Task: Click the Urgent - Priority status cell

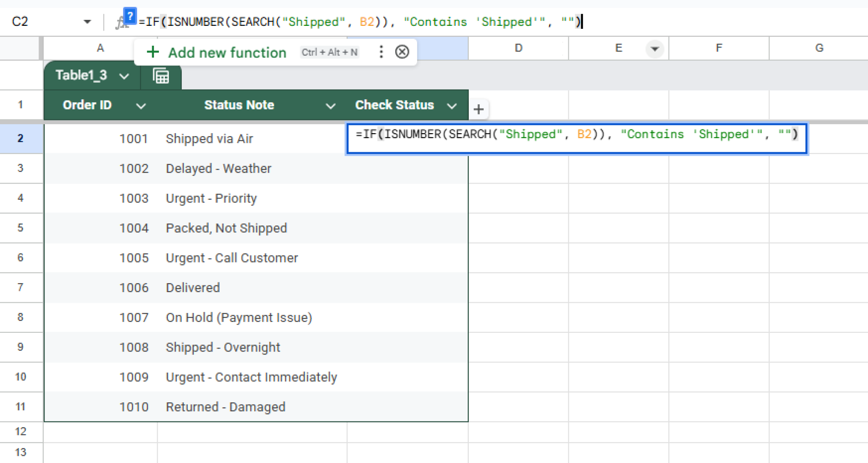Action: pos(211,198)
